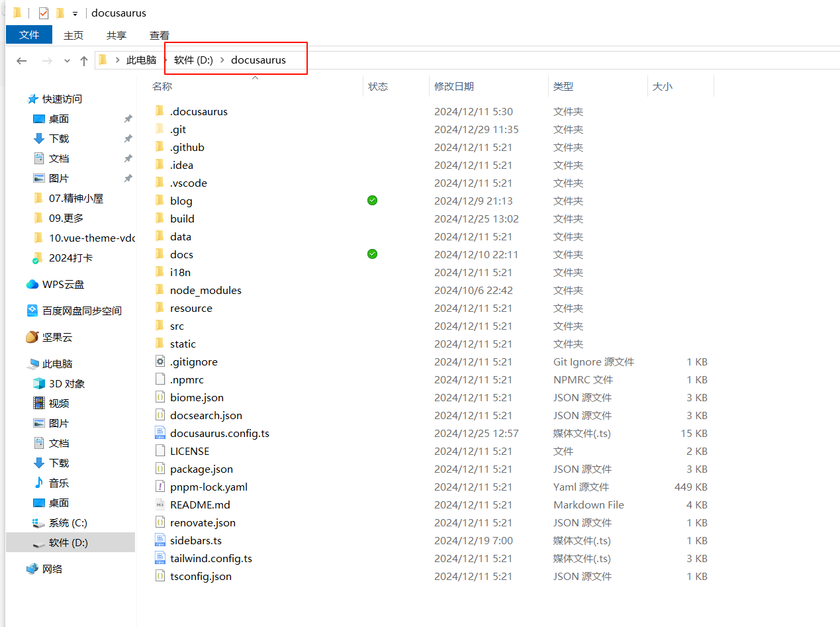Image resolution: width=840 pixels, height=627 pixels.
Task: Sort by 类型 column header
Action: coord(563,86)
